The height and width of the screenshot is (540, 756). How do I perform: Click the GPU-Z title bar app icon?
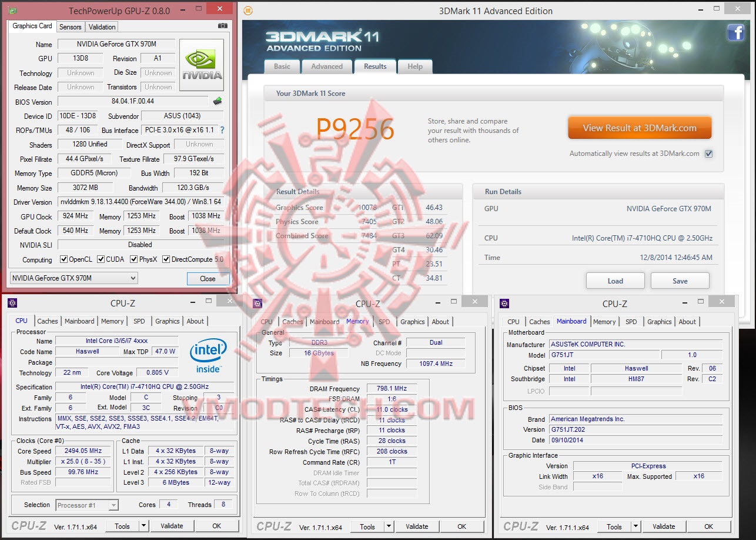click(x=12, y=11)
